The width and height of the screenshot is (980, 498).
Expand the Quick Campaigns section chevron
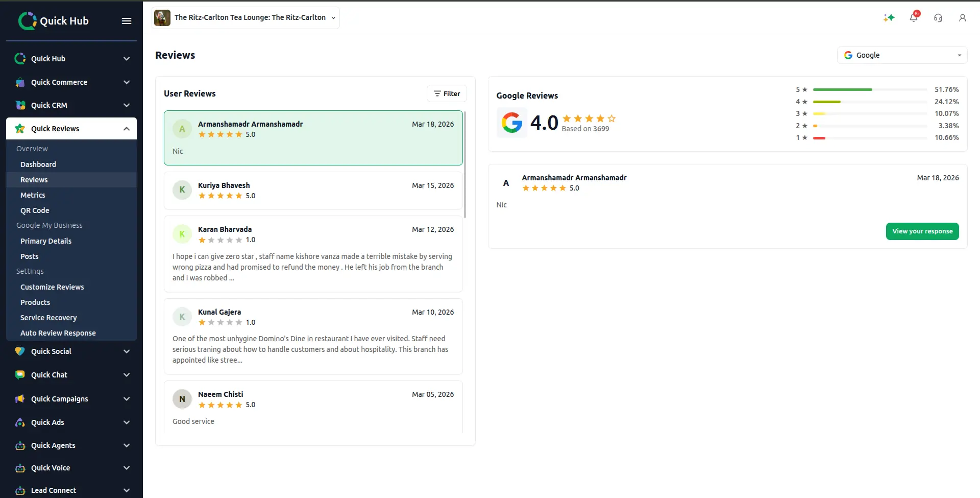127,399
